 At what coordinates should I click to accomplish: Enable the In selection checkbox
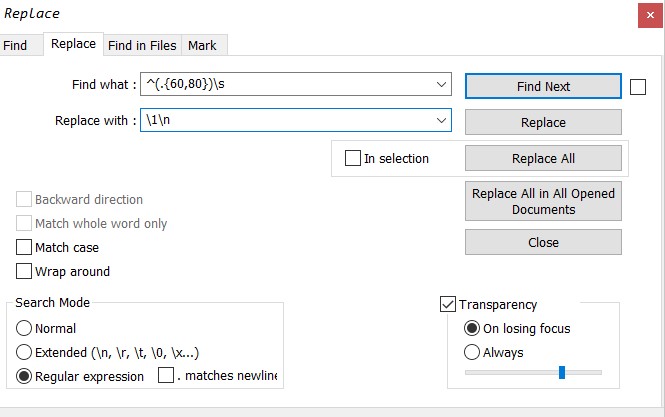[353, 158]
